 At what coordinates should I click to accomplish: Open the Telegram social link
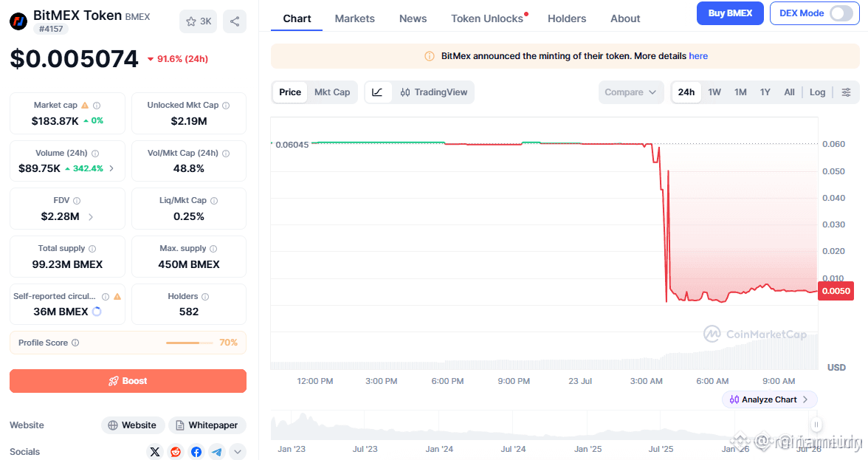(216, 452)
